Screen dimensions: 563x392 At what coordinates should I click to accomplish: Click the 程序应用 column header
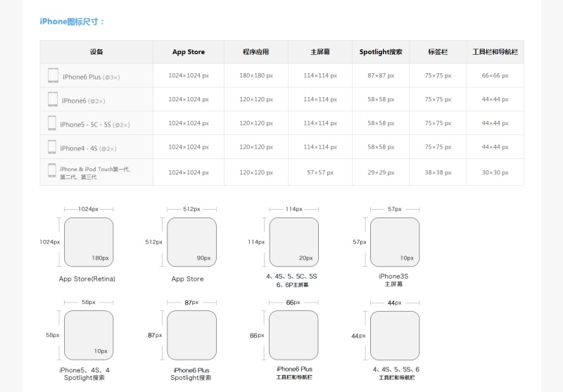pyautogui.click(x=256, y=51)
